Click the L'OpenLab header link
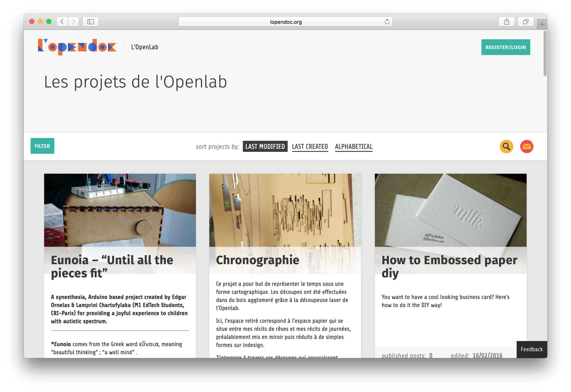Viewport: 571px width, 392px height. coord(145,47)
